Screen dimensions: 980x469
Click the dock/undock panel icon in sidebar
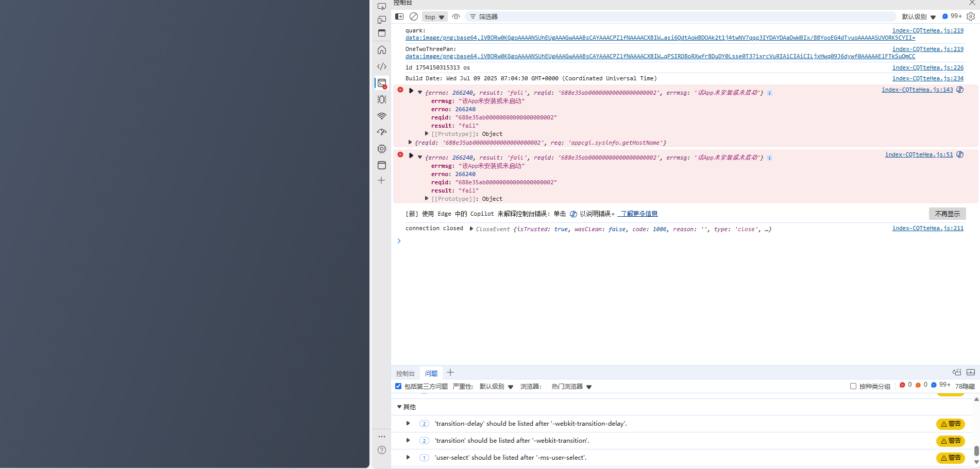(x=382, y=33)
